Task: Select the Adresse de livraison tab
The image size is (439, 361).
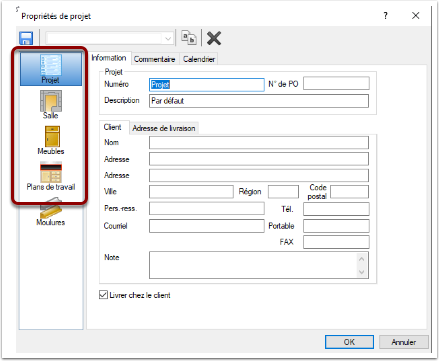Action: click(164, 128)
